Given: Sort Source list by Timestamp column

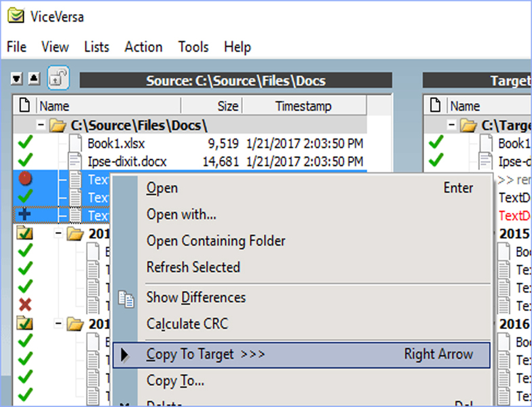Looking at the screenshot, I should point(304,106).
